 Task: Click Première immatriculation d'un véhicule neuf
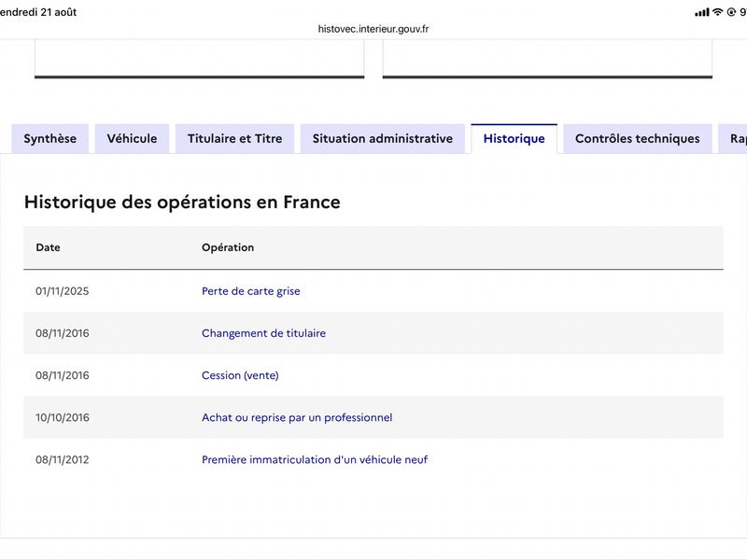(315, 459)
